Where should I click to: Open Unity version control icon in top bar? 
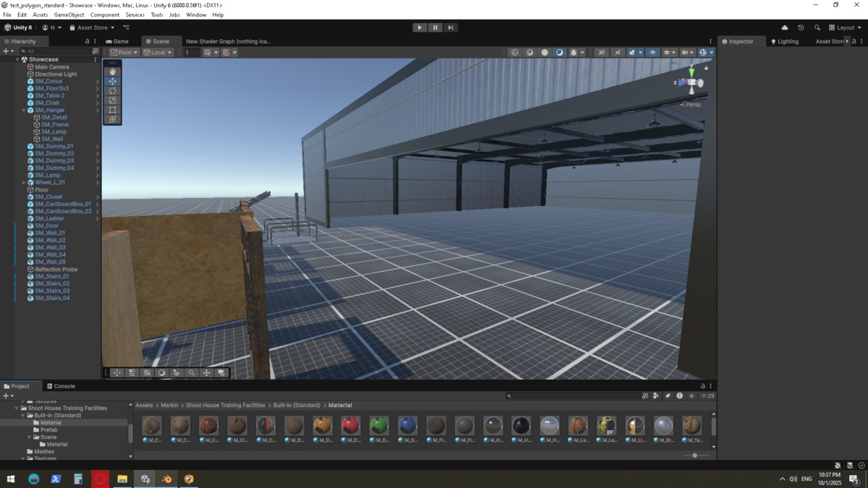click(x=126, y=27)
